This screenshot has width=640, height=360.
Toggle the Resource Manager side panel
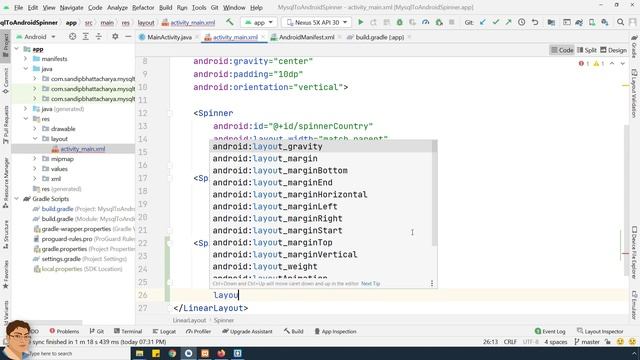5,182
